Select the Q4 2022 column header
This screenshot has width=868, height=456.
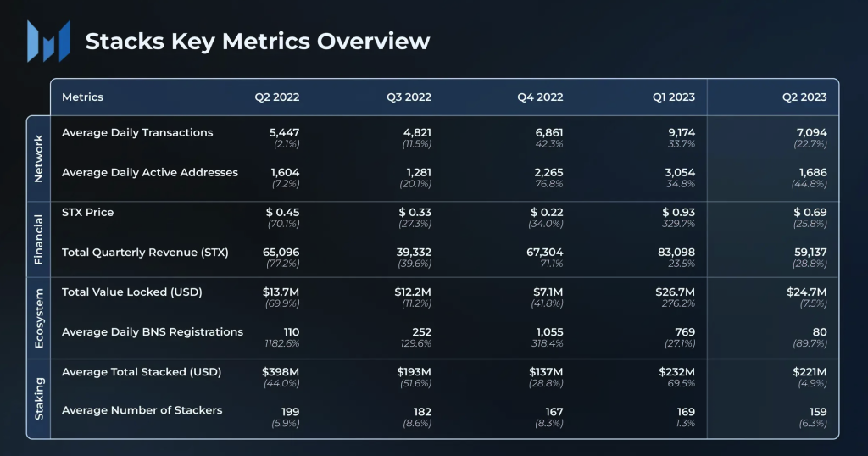(540, 97)
